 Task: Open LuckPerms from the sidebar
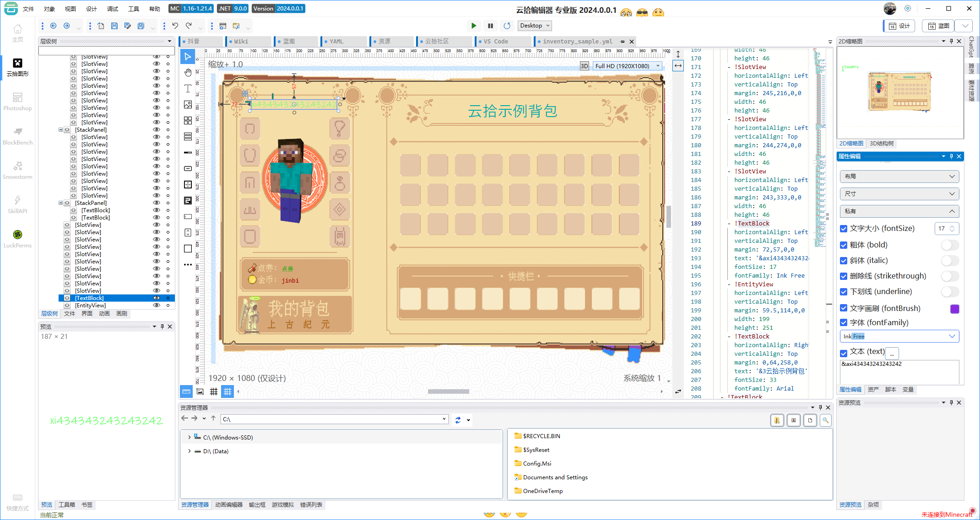click(17, 239)
